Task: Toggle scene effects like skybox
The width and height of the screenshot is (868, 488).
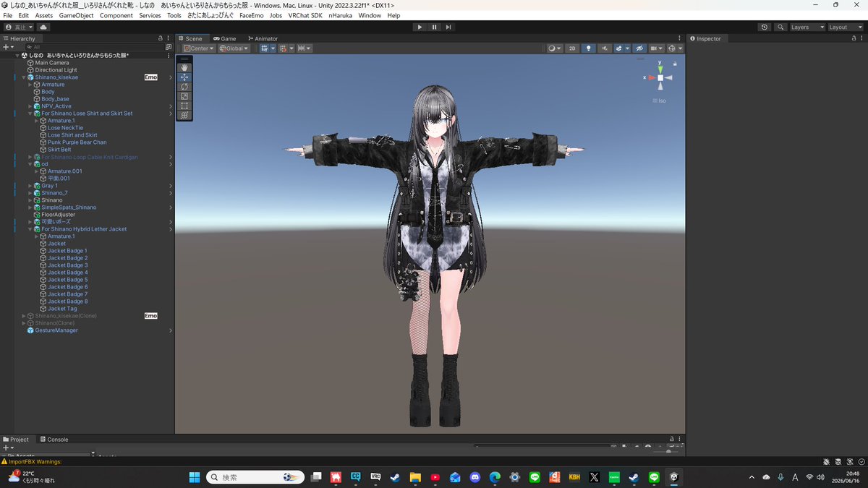Action: coord(619,48)
